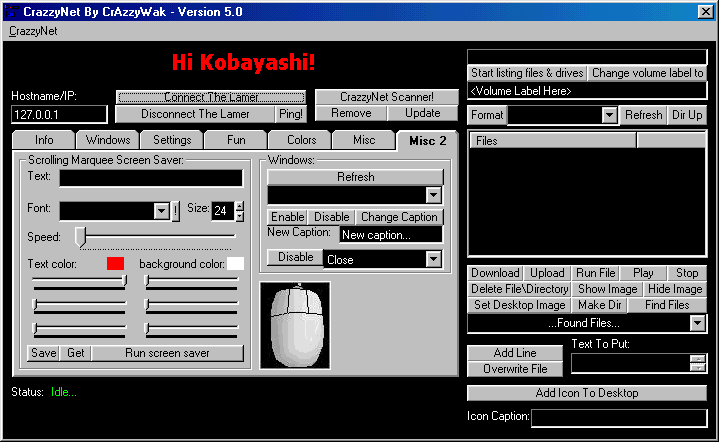Switch to the Settings tab

(x=172, y=140)
